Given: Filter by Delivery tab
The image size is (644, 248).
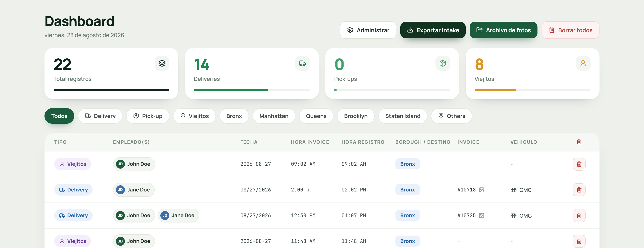Looking at the screenshot, I should pos(100,116).
